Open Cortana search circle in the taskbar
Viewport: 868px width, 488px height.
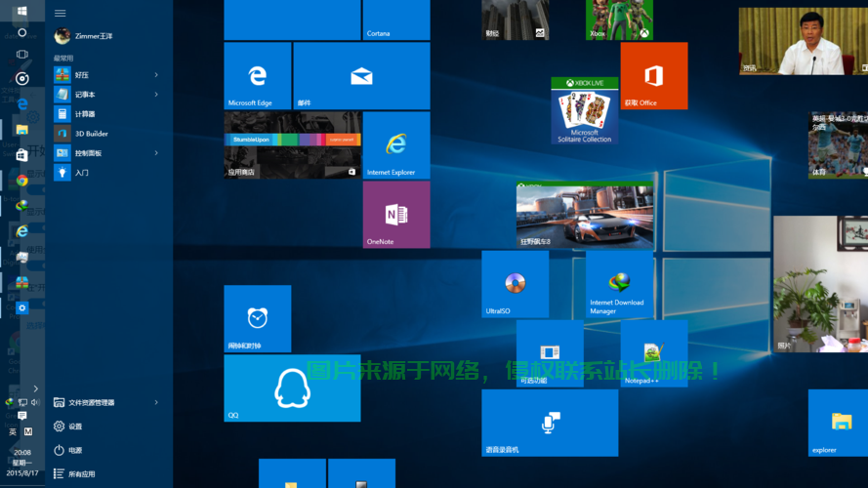coord(22,32)
